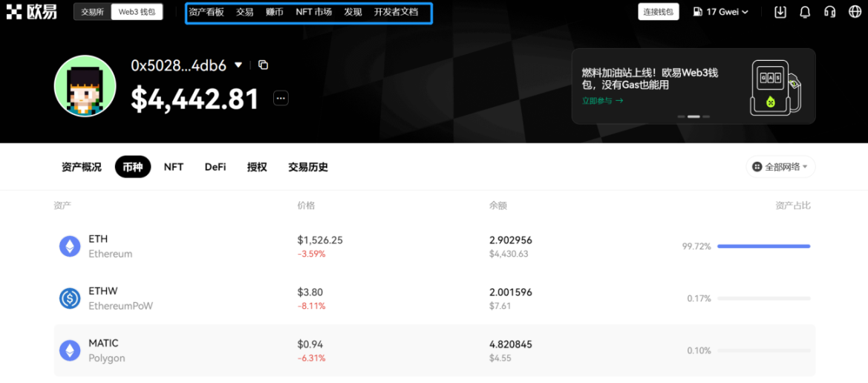Image resolution: width=868 pixels, height=383 pixels.
Task: Click the 连接钱包 button
Action: click(658, 12)
